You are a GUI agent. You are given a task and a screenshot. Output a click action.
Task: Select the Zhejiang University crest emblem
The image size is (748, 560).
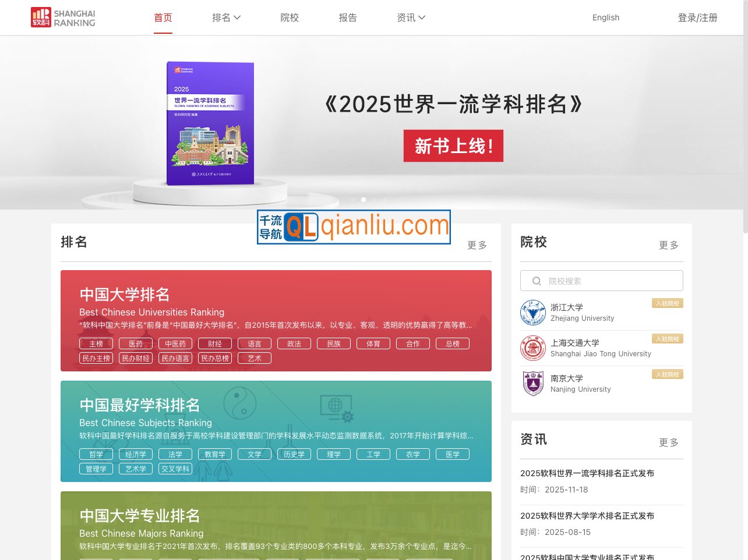(533, 313)
